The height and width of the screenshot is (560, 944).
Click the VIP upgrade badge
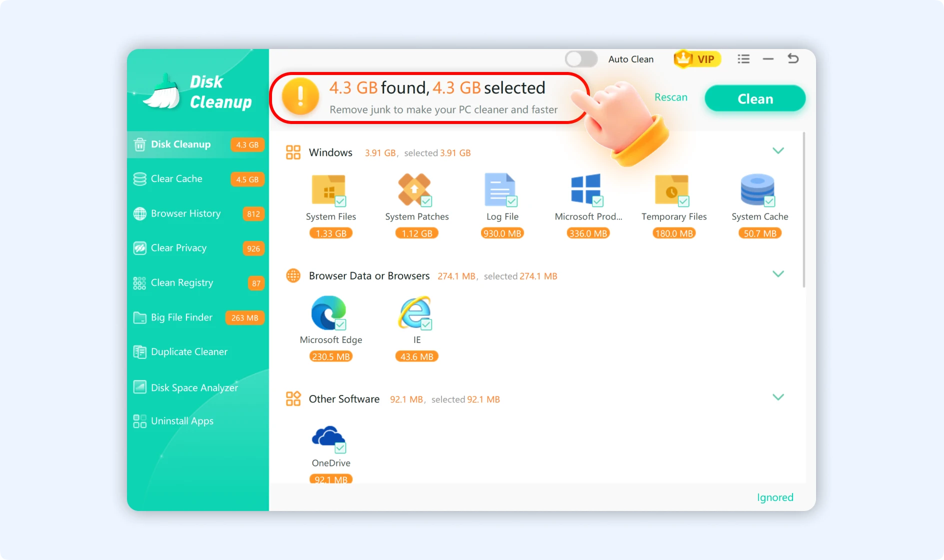pos(696,58)
